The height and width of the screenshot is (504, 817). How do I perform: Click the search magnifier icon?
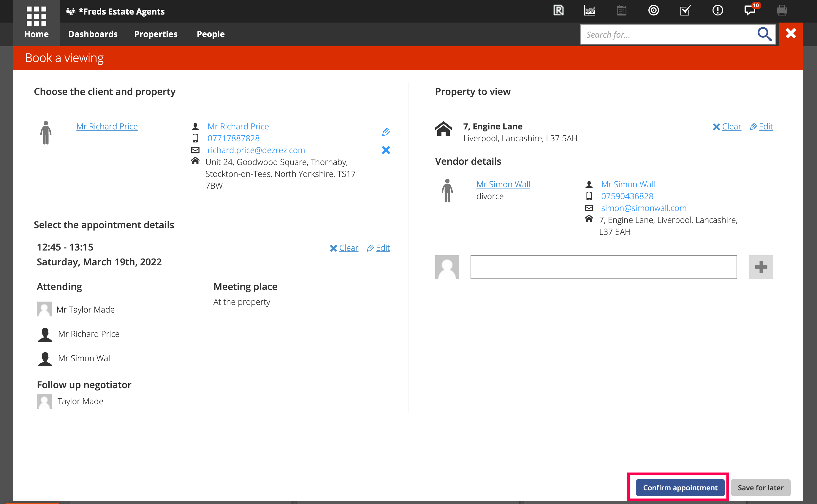tap(764, 34)
